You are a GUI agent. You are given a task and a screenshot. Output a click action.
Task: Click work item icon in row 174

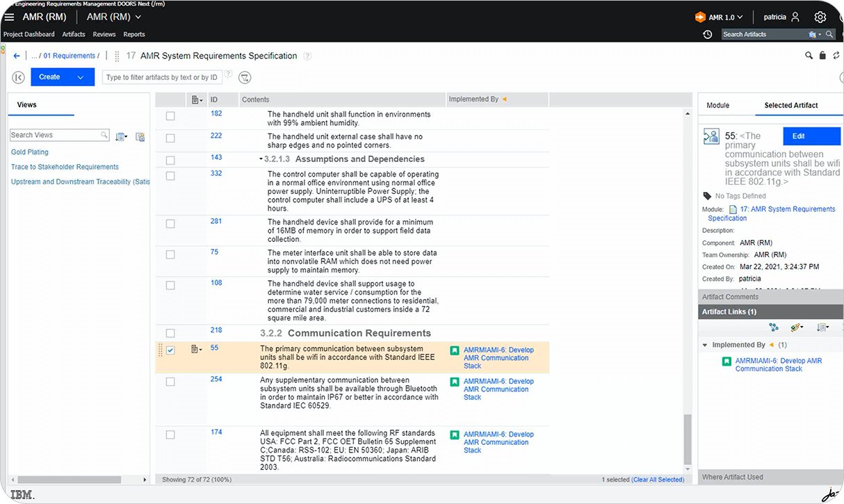pyautogui.click(x=454, y=435)
